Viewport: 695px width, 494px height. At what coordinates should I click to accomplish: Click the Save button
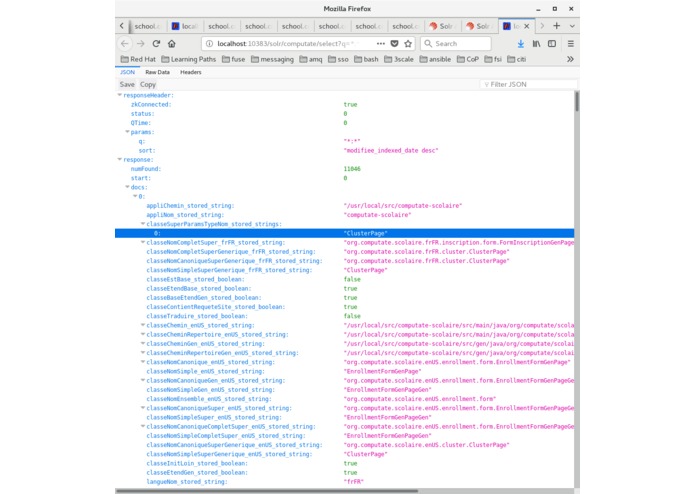(127, 84)
